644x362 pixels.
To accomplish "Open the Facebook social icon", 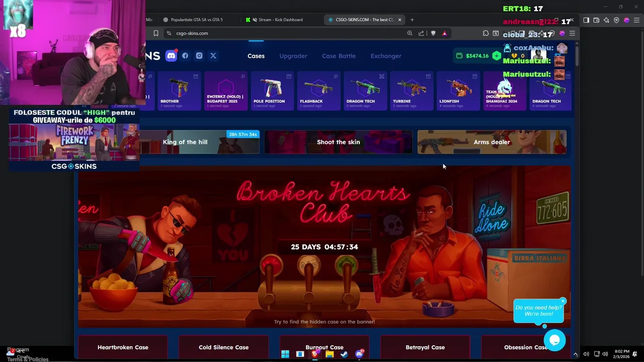I will (x=185, y=56).
